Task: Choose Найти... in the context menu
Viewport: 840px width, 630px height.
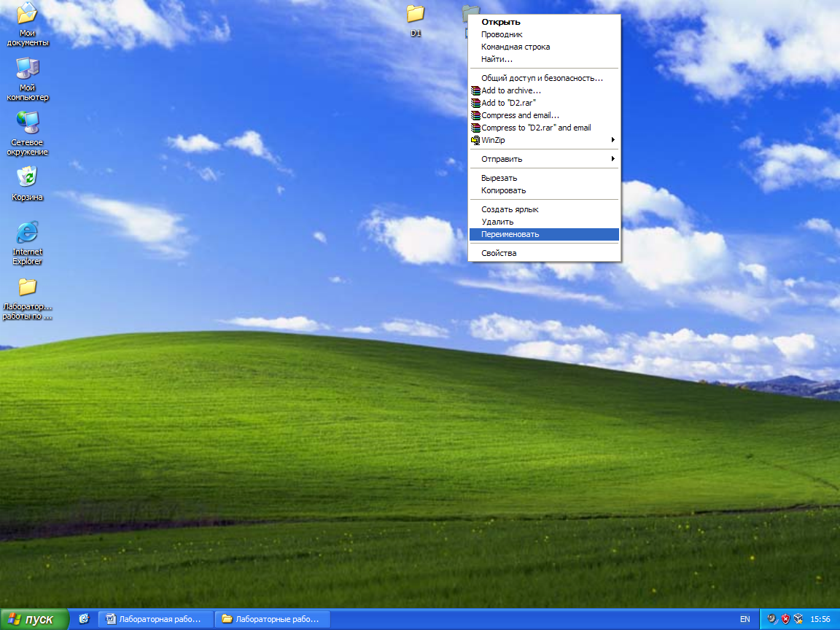Action: point(544,59)
